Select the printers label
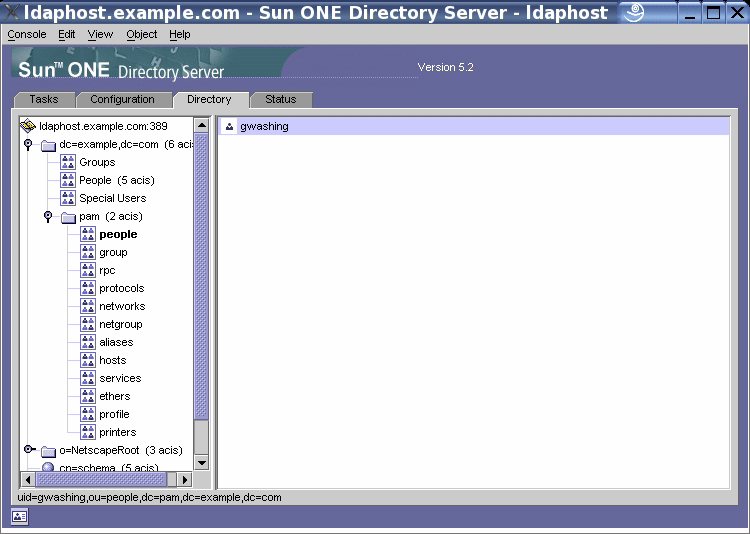Screen dimensions: 750x534 (x=118, y=433)
